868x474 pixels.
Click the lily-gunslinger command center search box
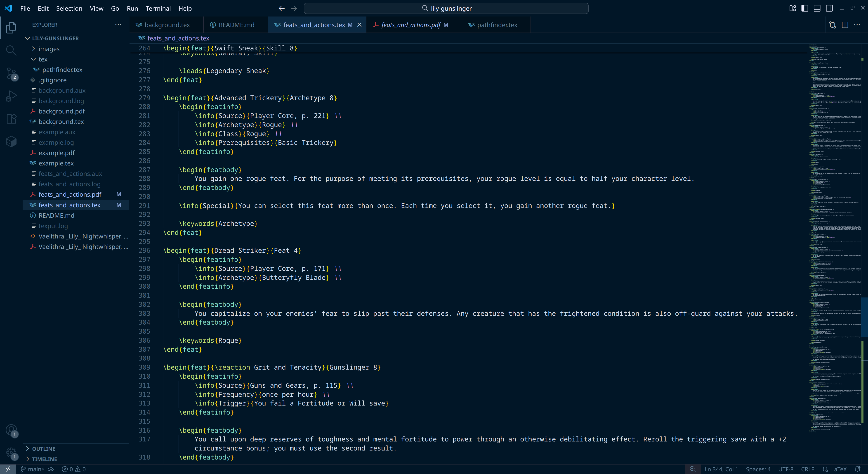[446, 8]
